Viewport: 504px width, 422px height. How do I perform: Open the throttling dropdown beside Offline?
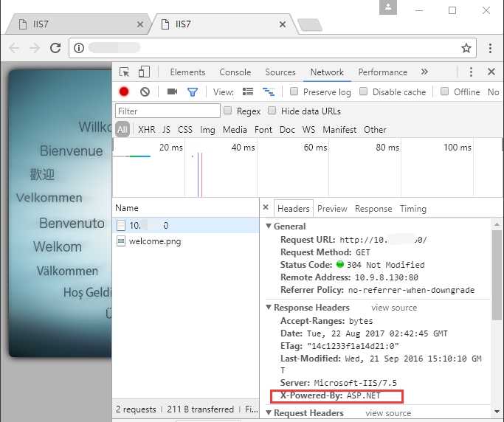494,92
